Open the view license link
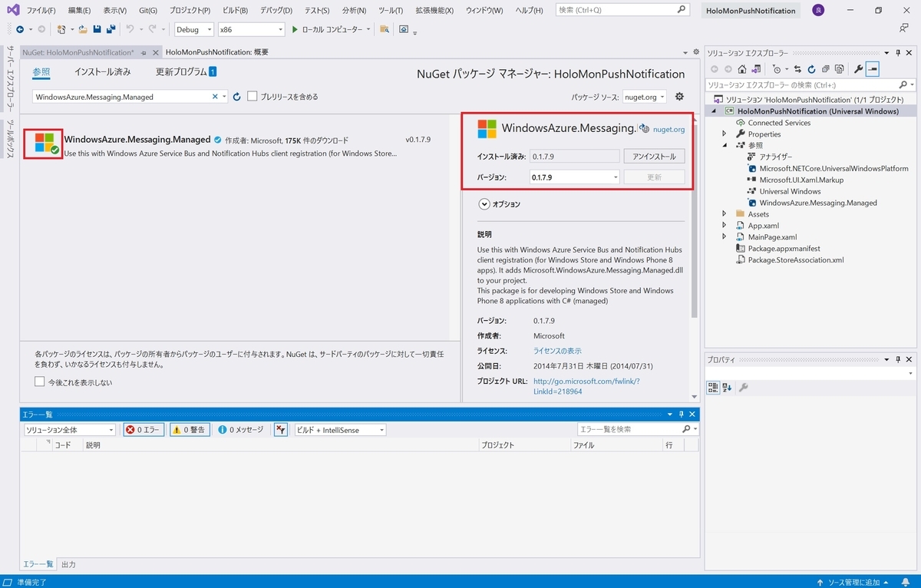 tap(557, 350)
